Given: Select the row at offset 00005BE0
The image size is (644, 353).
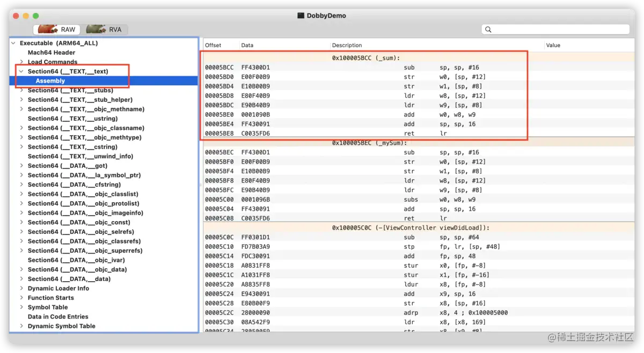Looking at the screenshot, I should pos(418,115).
